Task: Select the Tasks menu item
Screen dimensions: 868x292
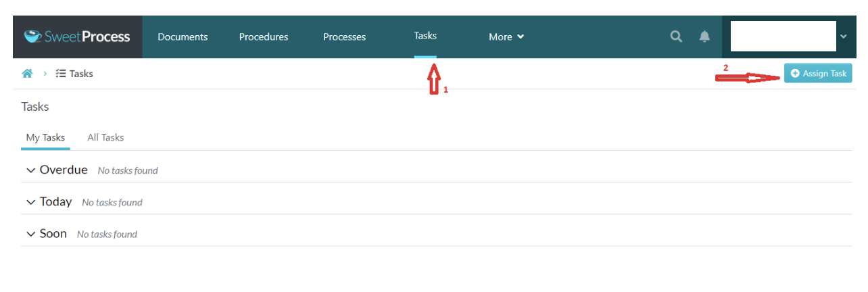Action: coord(425,36)
